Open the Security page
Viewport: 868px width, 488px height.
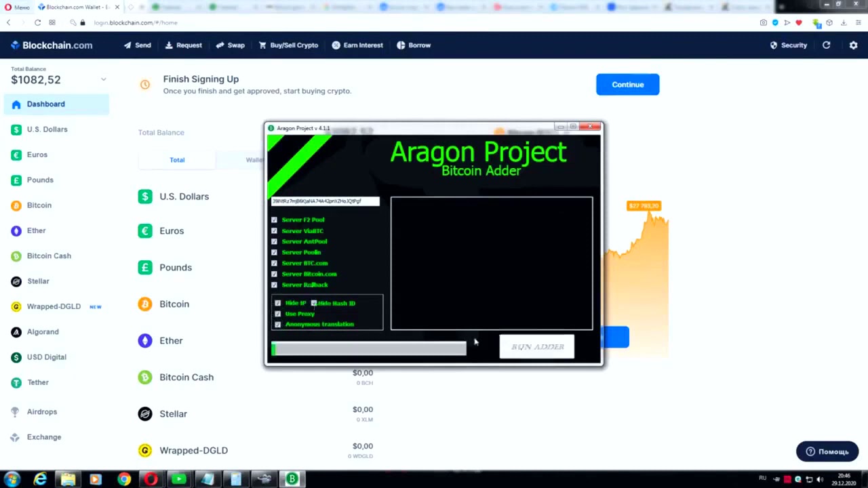788,45
